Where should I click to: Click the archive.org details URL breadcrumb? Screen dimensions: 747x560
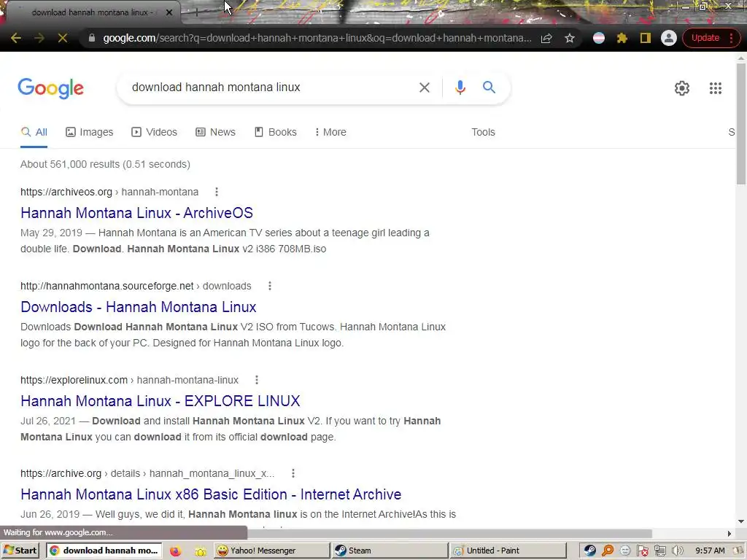point(147,473)
